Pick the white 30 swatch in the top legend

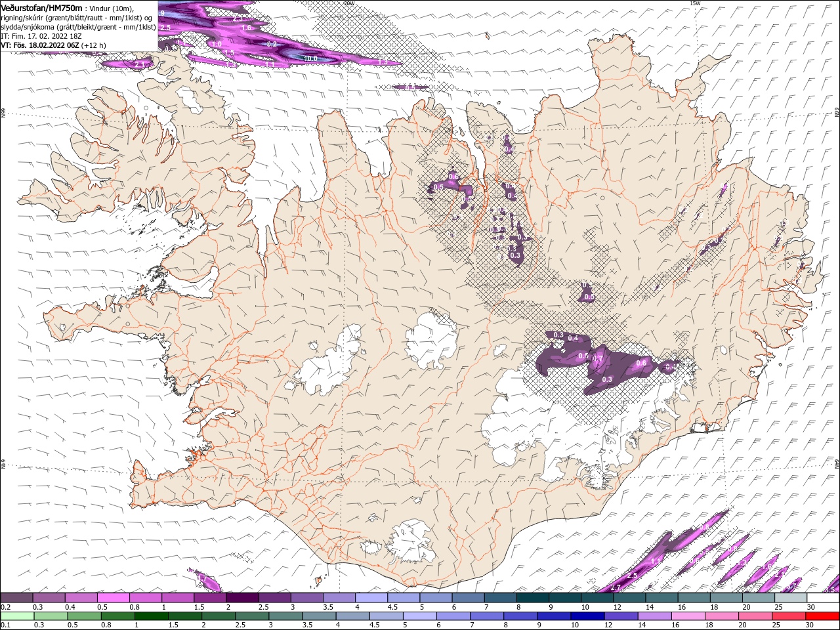click(824, 598)
